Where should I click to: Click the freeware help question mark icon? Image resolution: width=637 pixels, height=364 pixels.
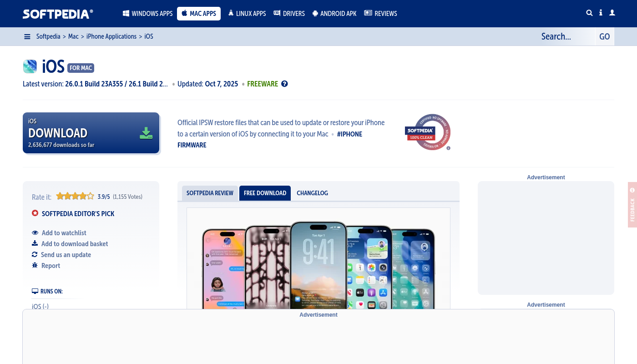tap(284, 84)
